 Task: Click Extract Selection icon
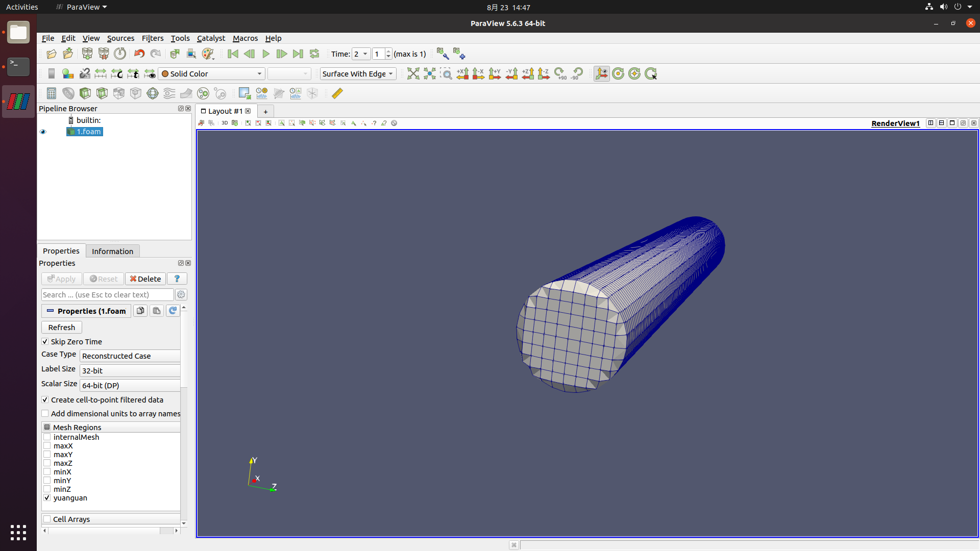click(x=244, y=93)
